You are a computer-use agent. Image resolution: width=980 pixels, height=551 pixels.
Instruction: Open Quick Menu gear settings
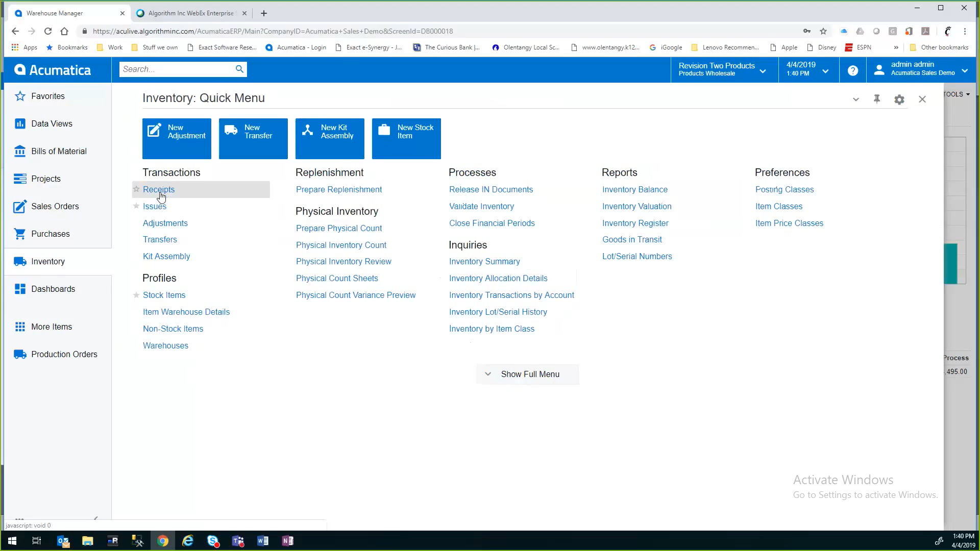(899, 100)
